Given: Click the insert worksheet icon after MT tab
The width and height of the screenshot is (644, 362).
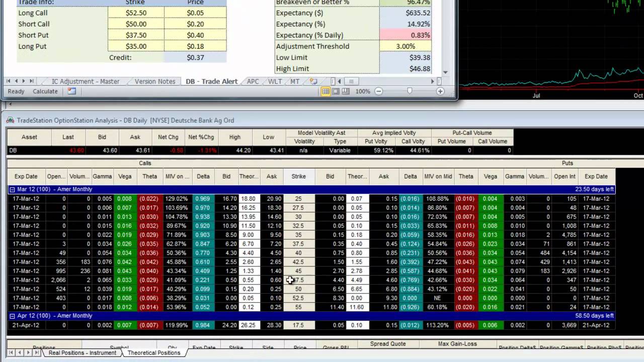Looking at the screenshot, I should [313, 81].
